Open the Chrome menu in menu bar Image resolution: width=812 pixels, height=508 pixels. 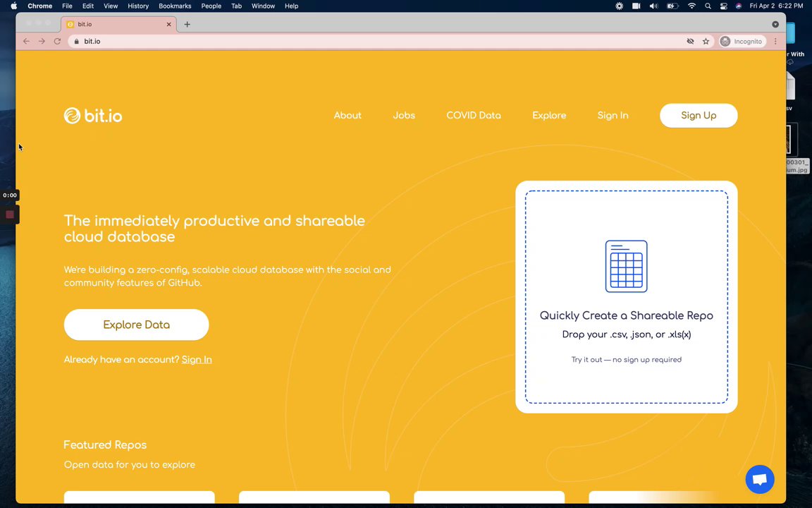coord(40,6)
